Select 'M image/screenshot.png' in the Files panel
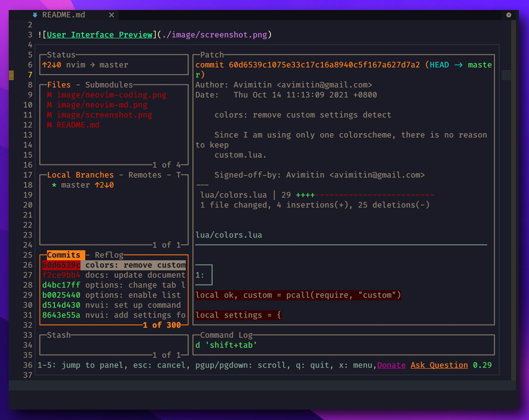The image size is (529, 420). point(100,115)
